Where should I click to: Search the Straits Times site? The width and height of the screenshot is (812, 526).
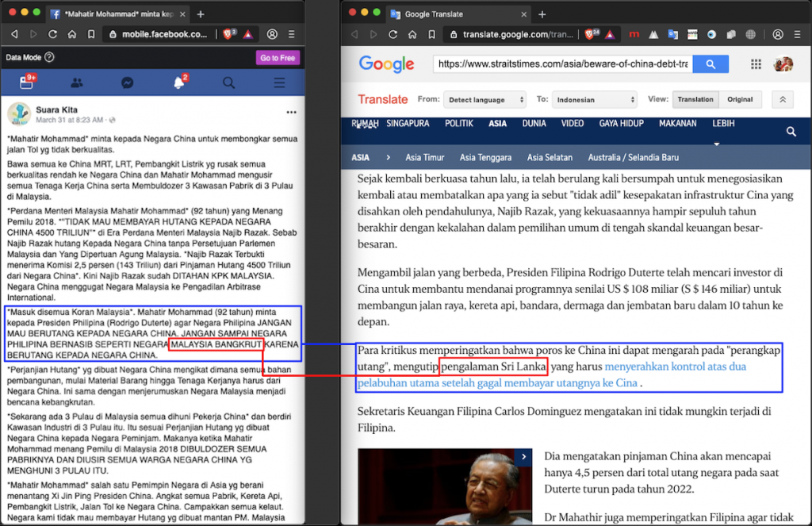pos(791,132)
